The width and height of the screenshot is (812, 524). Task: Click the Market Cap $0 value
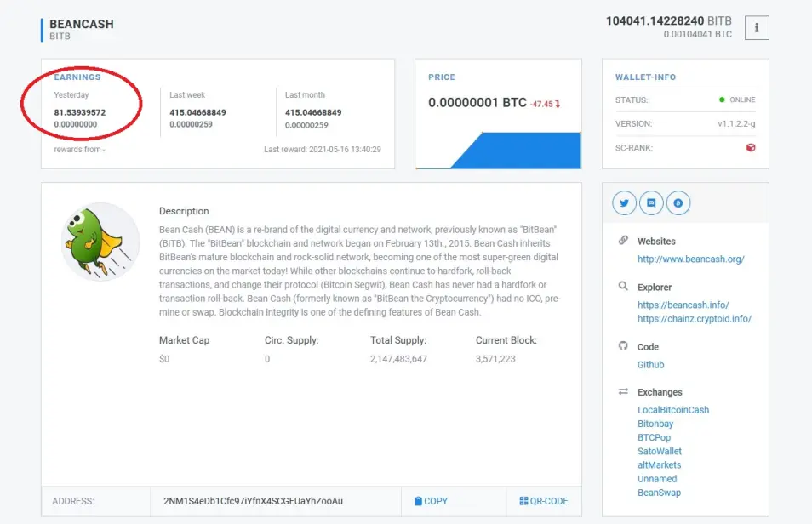[x=164, y=359]
